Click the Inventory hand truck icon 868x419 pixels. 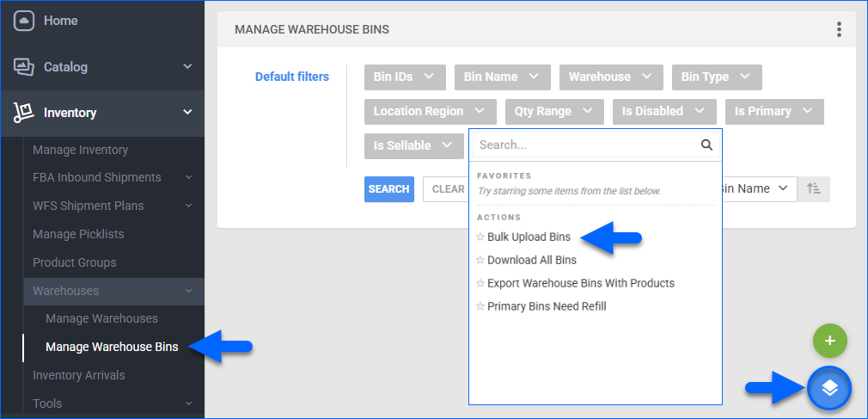coord(24,113)
